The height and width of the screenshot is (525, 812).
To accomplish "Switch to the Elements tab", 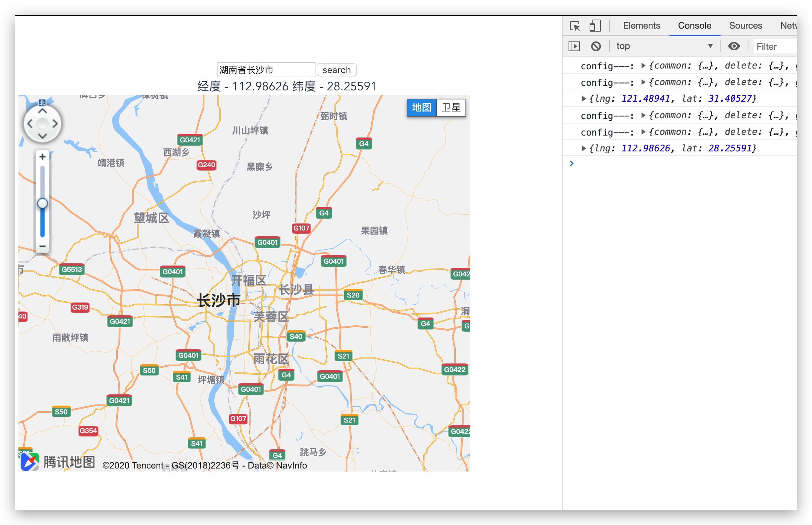I will tap(641, 26).
